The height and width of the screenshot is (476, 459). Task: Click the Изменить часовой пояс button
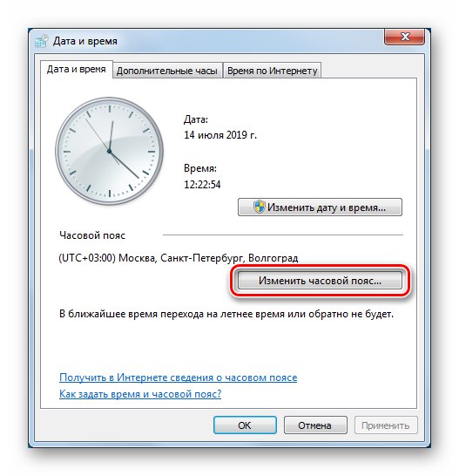[320, 280]
